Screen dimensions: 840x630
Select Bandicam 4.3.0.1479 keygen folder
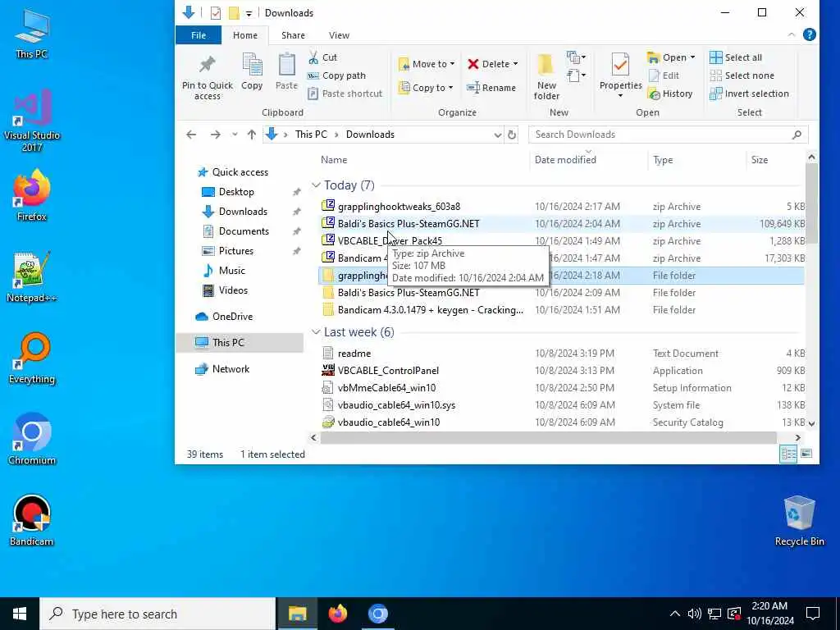(430, 310)
